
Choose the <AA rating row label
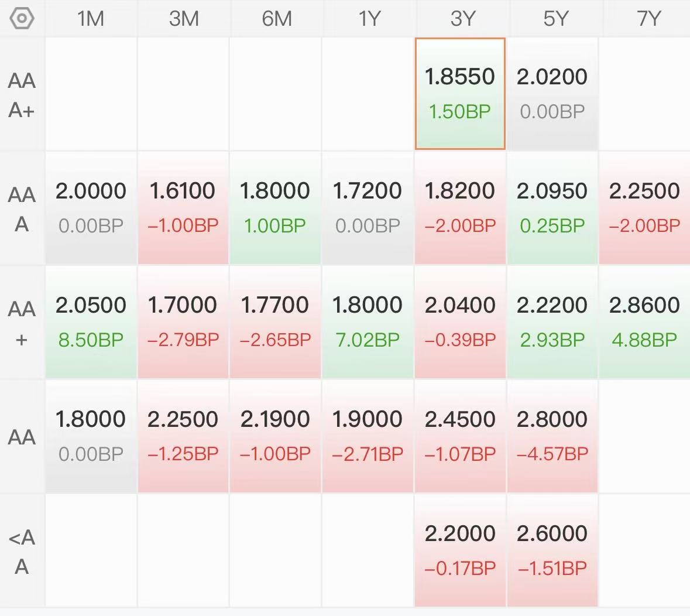pyautogui.click(x=22, y=551)
